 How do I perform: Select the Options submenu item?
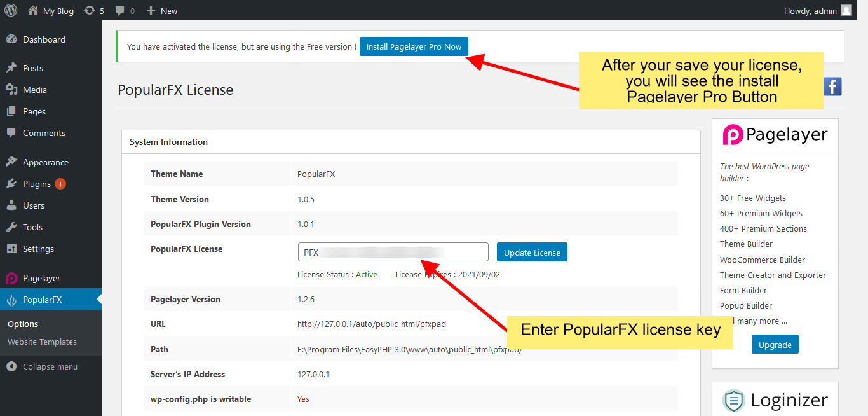click(x=23, y=324)
